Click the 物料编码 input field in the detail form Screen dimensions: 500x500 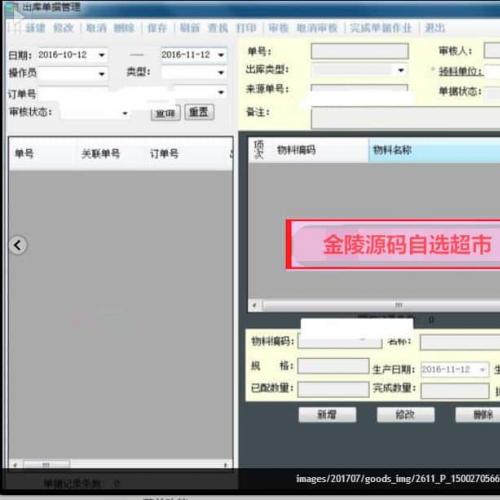coord(340,341)
